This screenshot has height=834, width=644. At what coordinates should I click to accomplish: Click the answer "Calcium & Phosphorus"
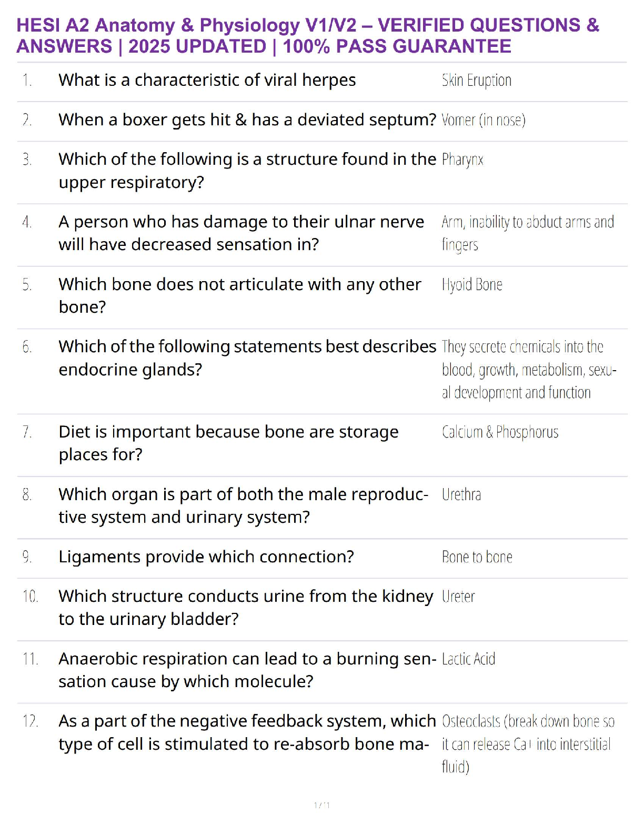pos(500,432)
